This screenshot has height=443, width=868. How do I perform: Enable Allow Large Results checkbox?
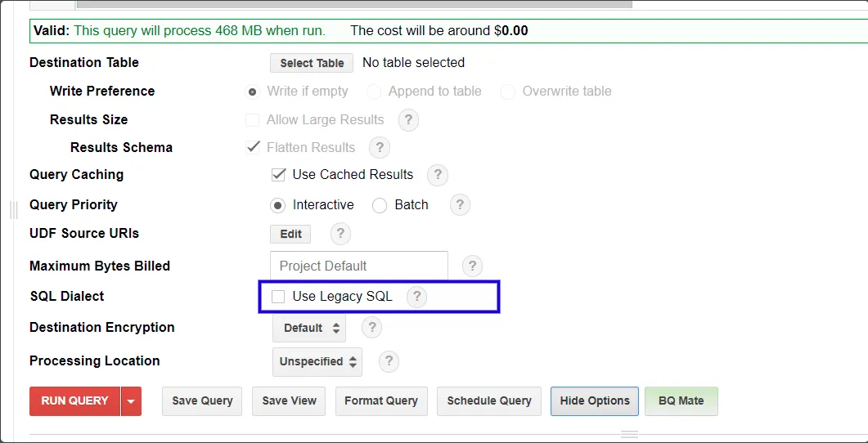(x=253, y=120)
